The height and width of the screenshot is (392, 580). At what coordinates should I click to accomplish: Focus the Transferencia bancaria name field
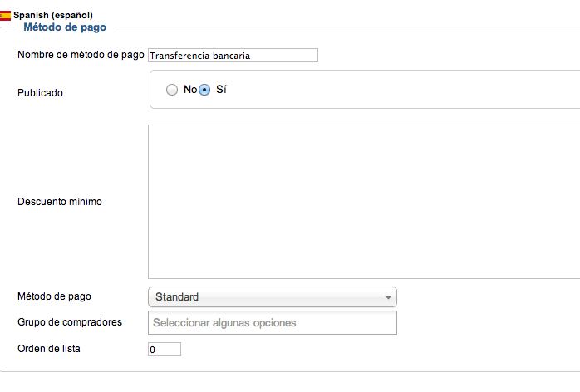click(233, 56)
